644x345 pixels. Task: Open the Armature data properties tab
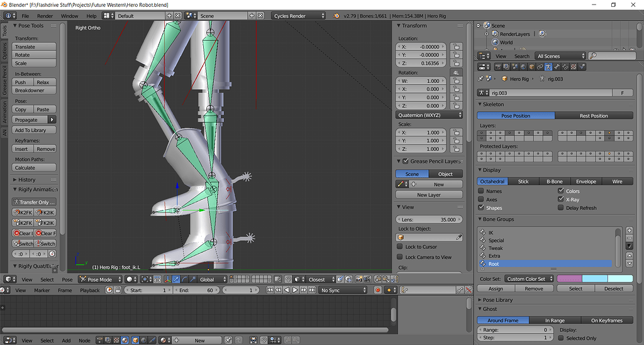tap(548, 67)
